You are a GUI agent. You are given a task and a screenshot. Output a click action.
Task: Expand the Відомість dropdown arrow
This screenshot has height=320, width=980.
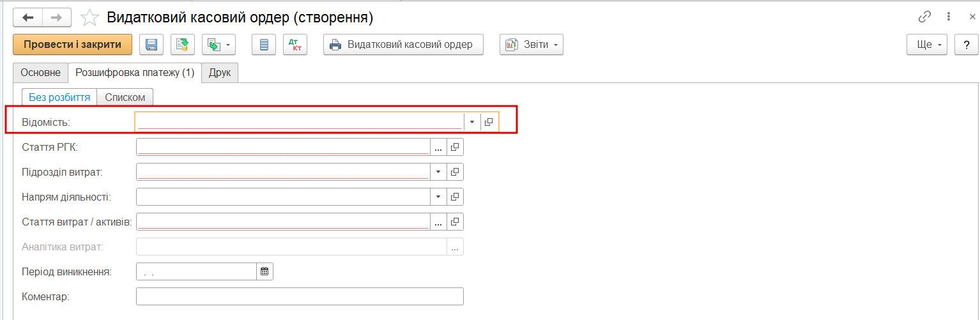tap(472, 121)
